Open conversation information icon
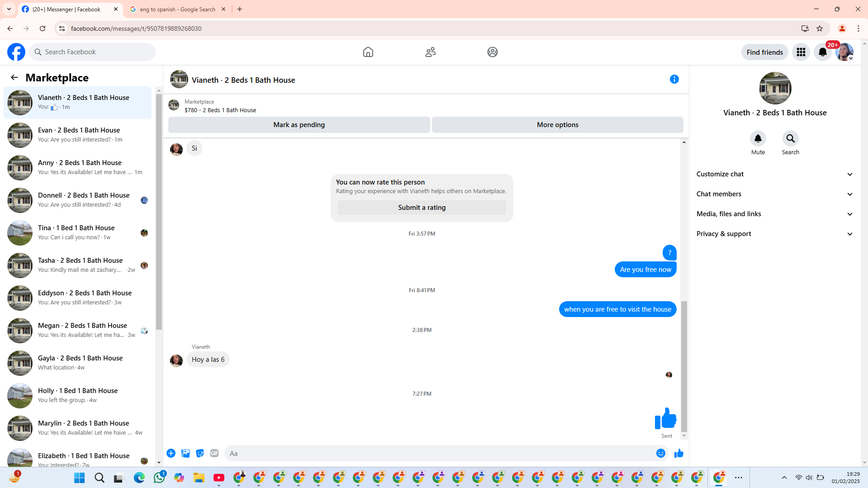Screen dimensions: 868x488 674,79
